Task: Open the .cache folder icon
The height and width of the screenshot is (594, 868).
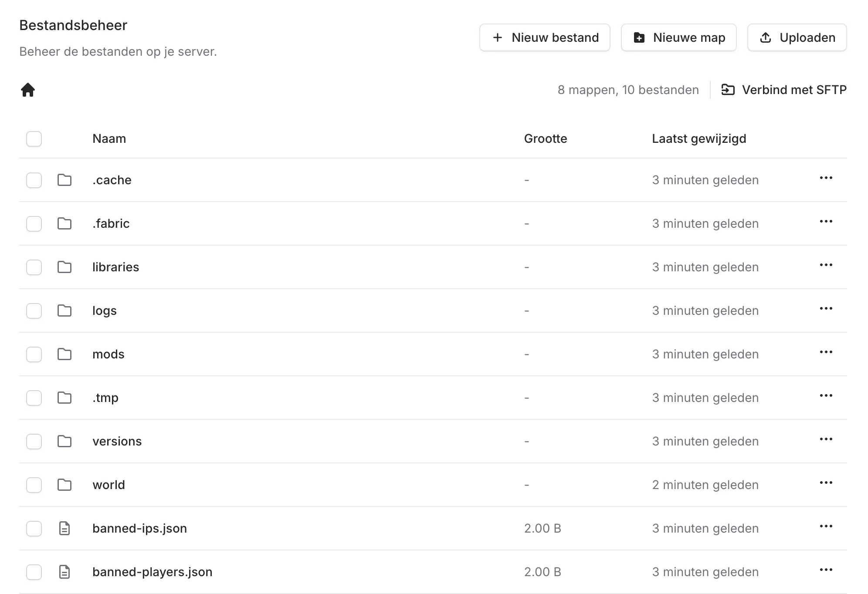Action: [x=64, y=180]
